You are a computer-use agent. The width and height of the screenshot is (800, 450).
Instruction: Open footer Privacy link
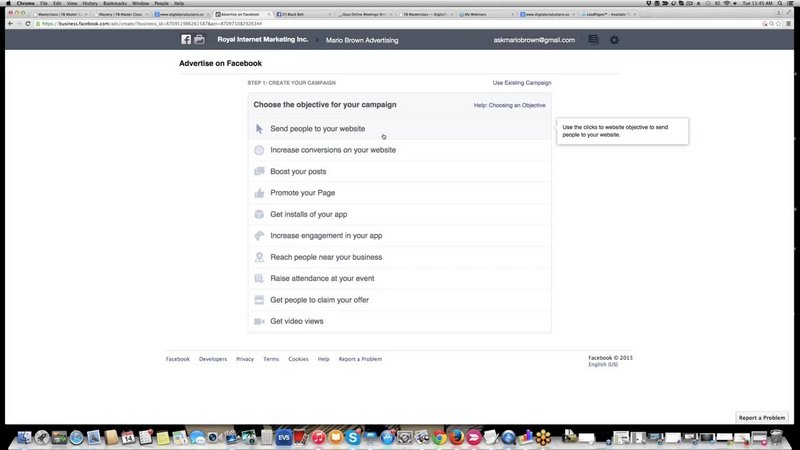[245, 359]
